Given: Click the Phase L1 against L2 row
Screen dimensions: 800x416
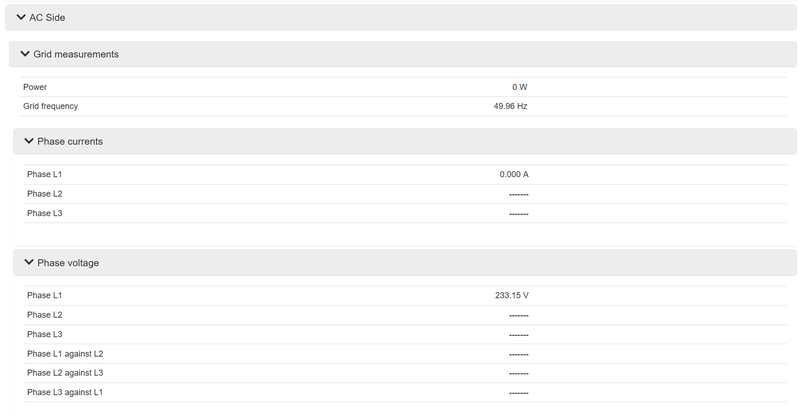Looking at the screenshot, I should click(65, 354).
